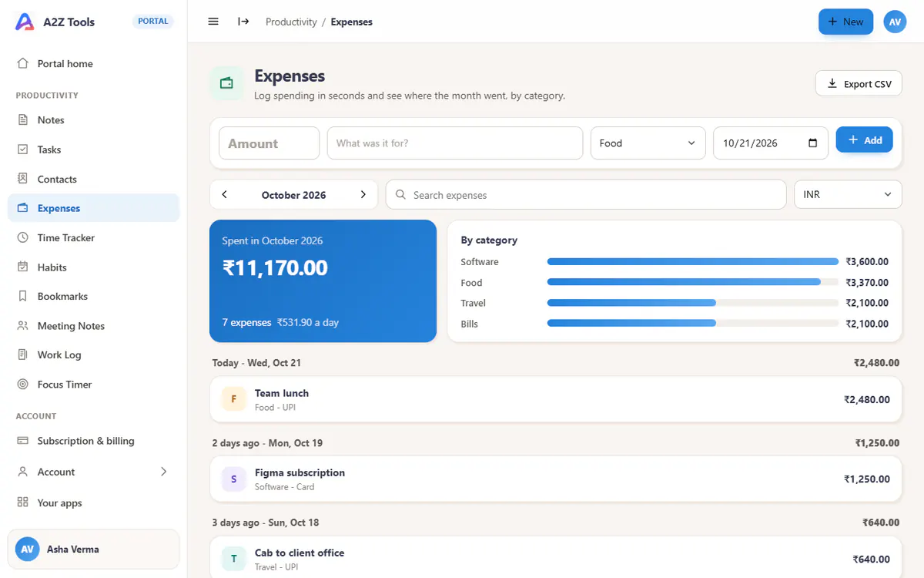Click the ₹1,250.00 amount in Figma row

(867, 479)
